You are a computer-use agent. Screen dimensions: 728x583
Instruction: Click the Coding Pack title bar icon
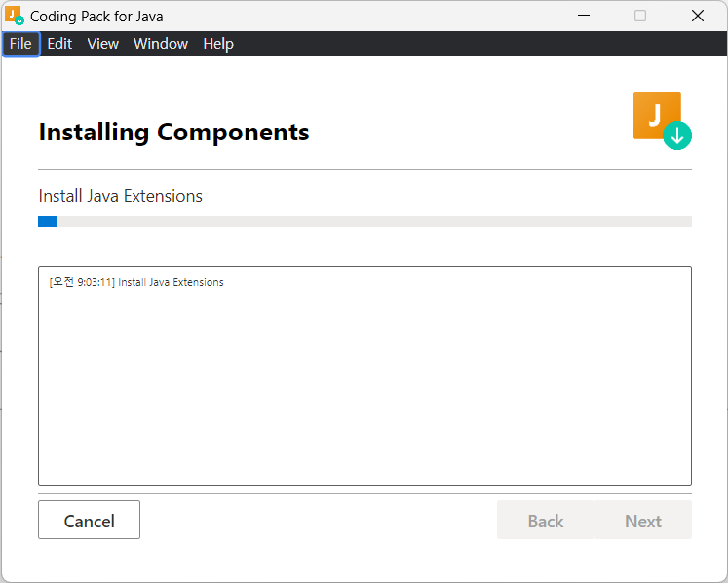[x=15, y=16]
